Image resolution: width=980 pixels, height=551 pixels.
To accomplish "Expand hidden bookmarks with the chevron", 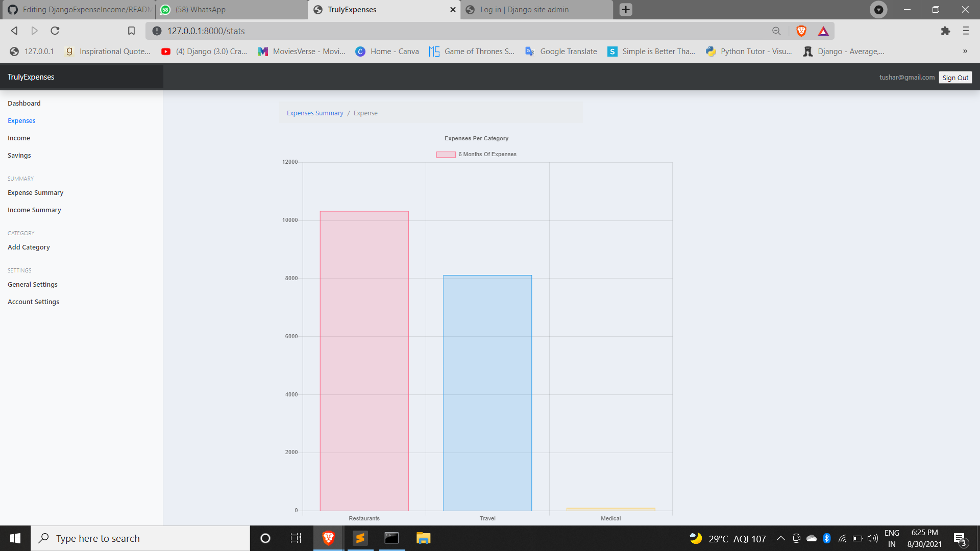I will click(965, 51).
